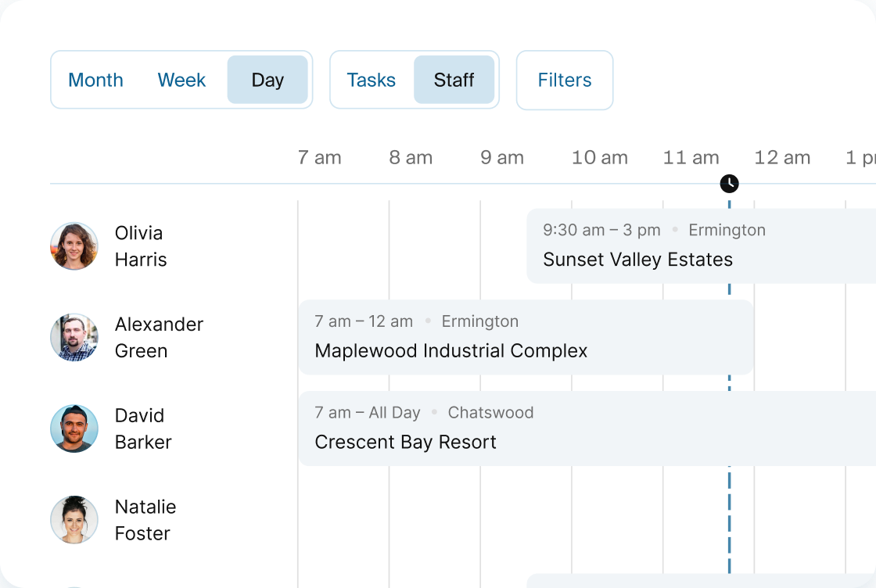Screen dimensions: 876x588
Task: Click Olivia Harris's profile avatar
Action: point(74,246)
